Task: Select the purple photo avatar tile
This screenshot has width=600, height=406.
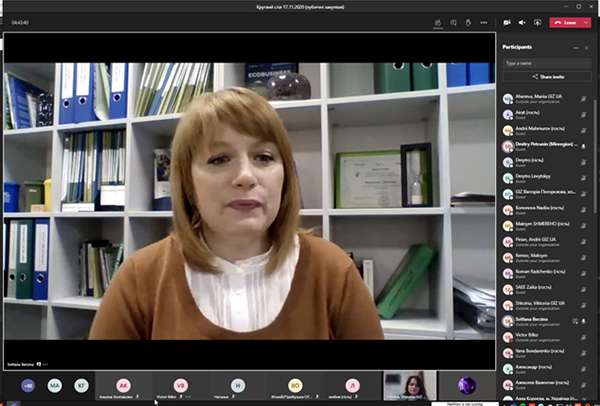Action: tap(467, 385)
